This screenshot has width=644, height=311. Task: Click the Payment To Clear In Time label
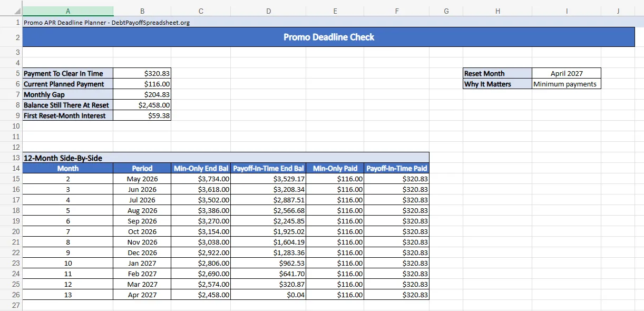67,73
